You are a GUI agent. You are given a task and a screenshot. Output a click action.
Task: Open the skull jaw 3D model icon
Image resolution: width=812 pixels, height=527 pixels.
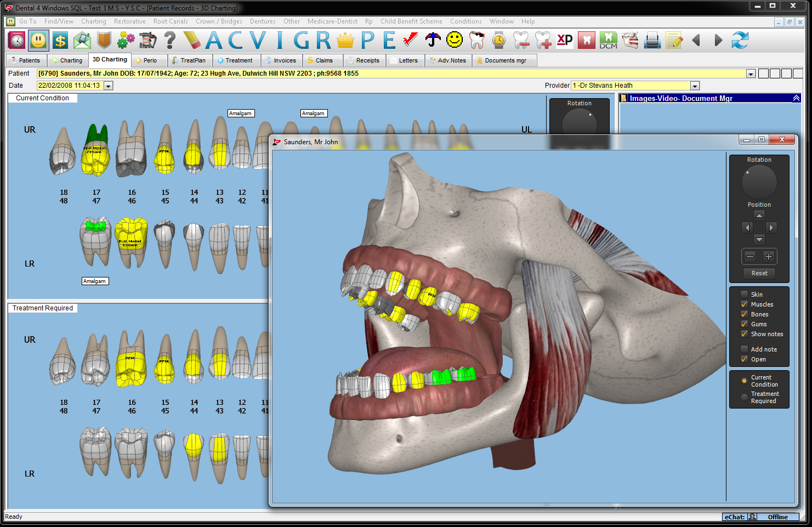tap(630, 41)
